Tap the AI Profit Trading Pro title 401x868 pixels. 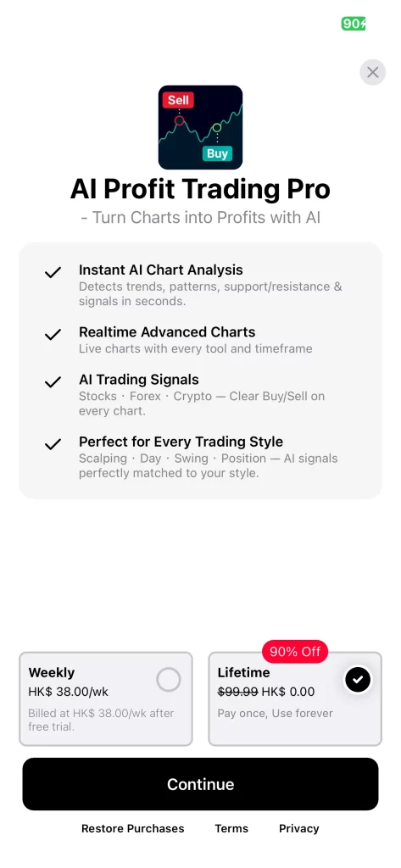coord(200,189)
